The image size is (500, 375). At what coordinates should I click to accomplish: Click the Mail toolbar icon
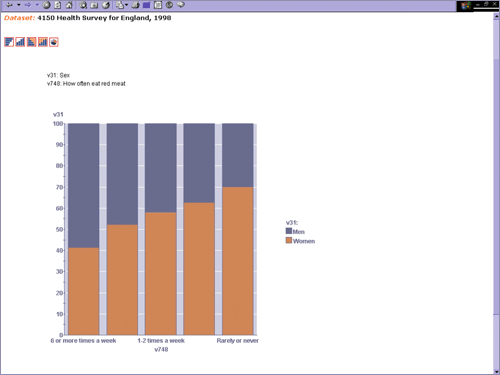tap(120, 5)
